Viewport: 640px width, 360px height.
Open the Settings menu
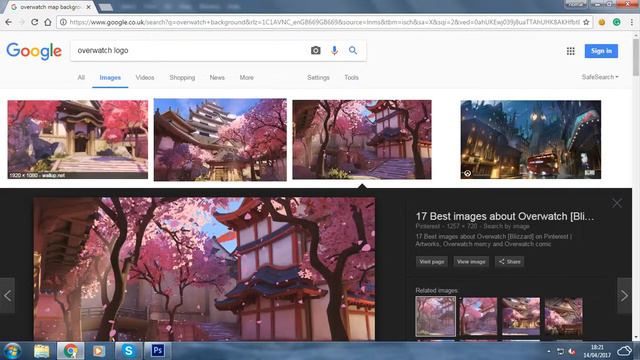pyautogui.click(x=318, y=77)
